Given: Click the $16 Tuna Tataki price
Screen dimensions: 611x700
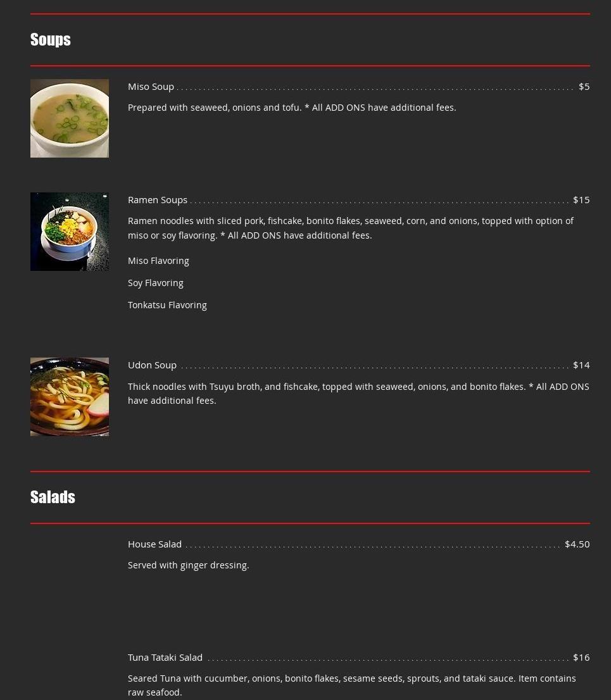Looking at the screenshot, I should point(581,658).
